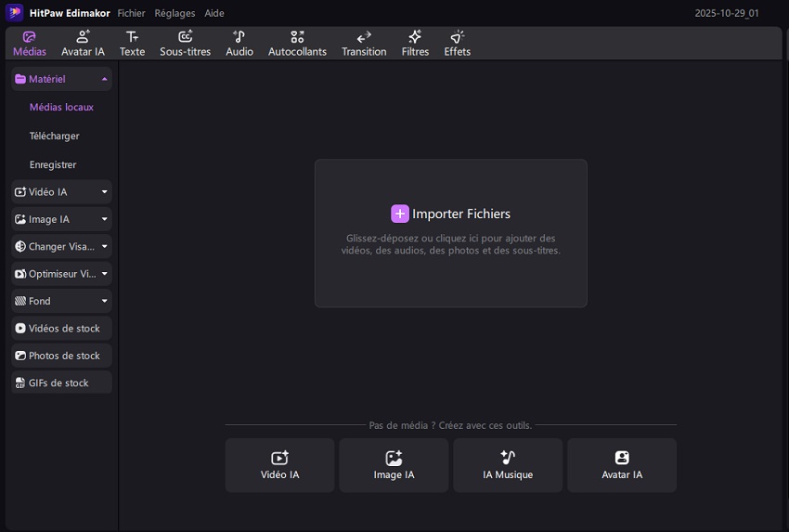789x532 pixels.
Task: Select the Texte tool icon
Action: (x=132, y=43)
